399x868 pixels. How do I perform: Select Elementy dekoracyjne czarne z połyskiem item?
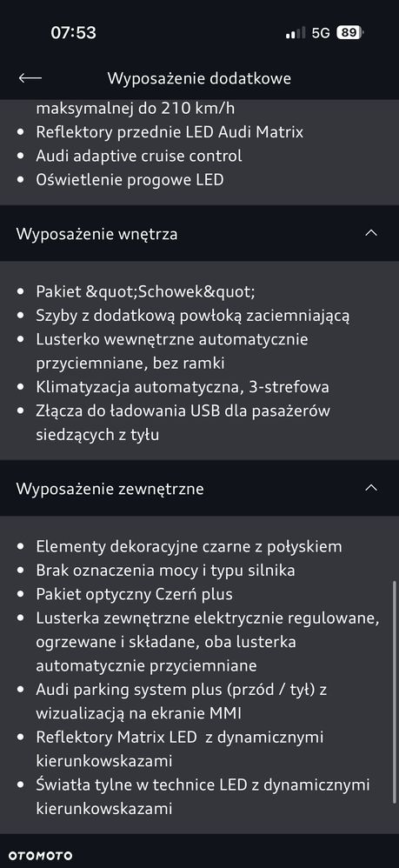click(x=189, y=547)
